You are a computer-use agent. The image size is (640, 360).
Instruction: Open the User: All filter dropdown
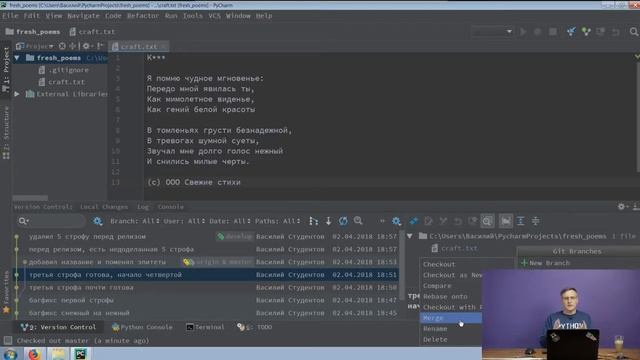coord(184,221)
